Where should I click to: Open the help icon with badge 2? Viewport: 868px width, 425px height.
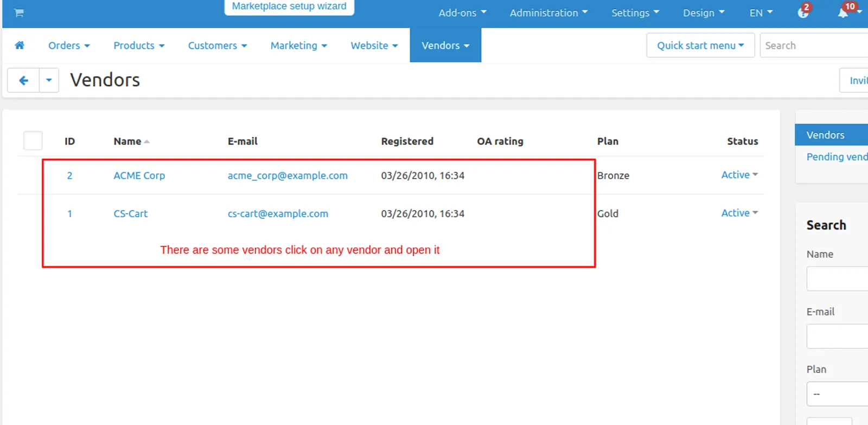tap(803, 13)
